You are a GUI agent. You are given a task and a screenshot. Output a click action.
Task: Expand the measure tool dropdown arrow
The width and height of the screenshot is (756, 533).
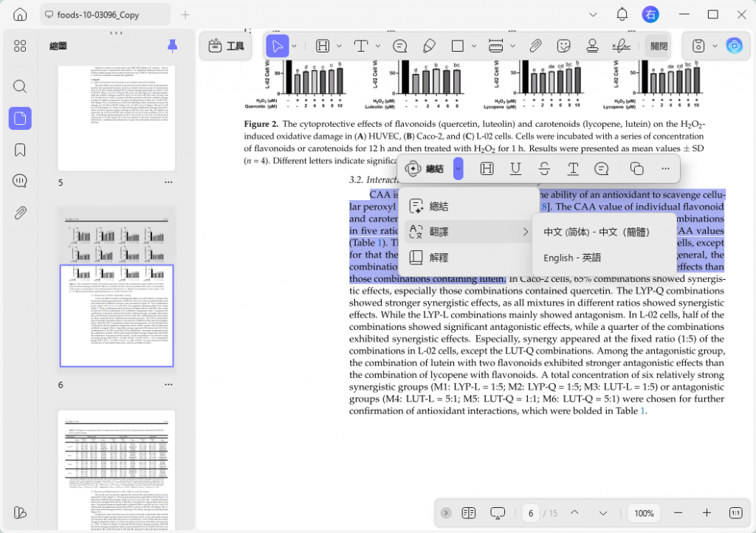pos(512,47)
